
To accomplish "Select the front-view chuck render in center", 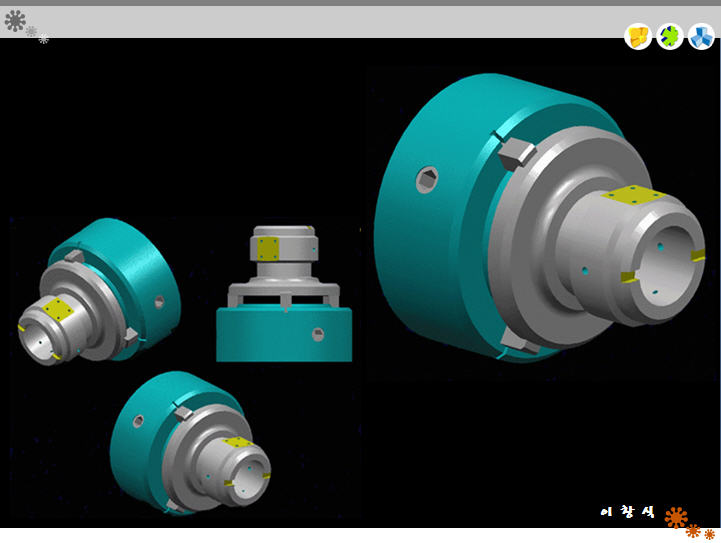I will 284,293.
